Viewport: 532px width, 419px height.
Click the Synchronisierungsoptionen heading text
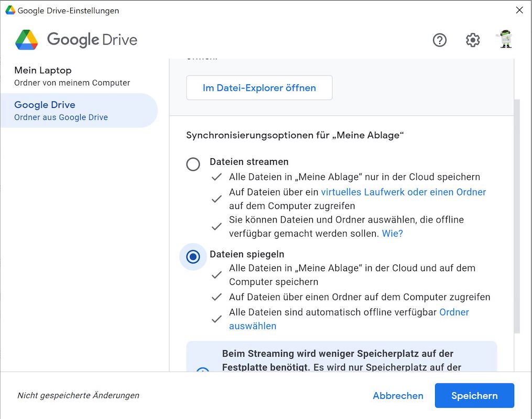295,135
